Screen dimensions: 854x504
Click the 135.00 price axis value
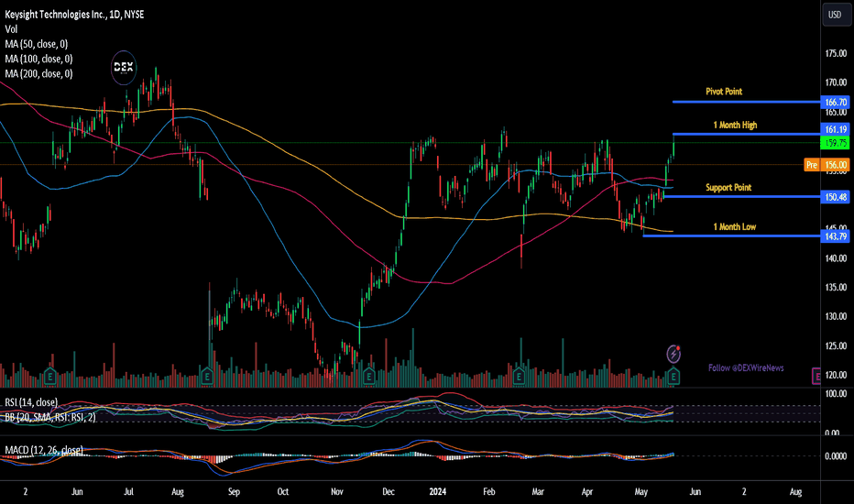(x=836, y=287)
